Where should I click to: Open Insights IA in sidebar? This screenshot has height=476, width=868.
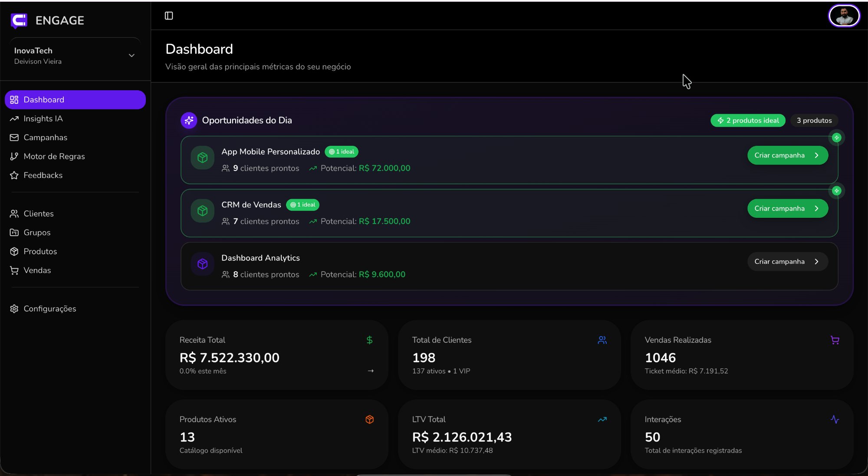coord(43,118)
